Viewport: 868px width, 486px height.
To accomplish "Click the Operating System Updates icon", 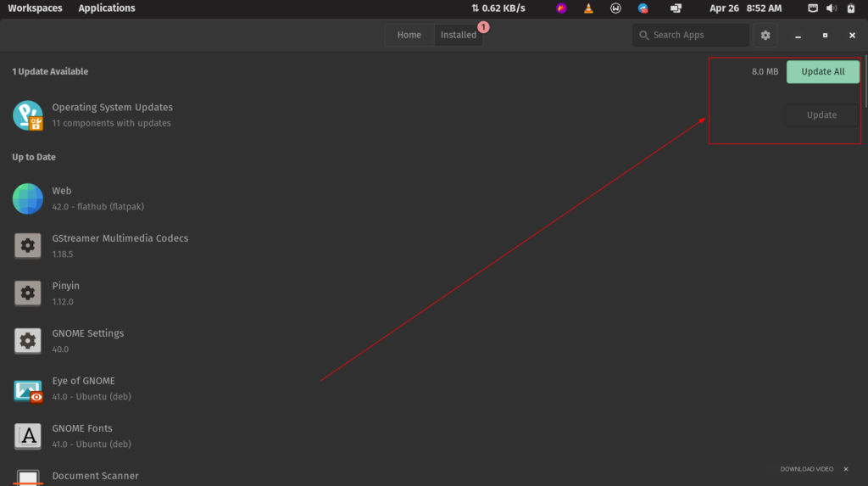I will tap(28, 115).
